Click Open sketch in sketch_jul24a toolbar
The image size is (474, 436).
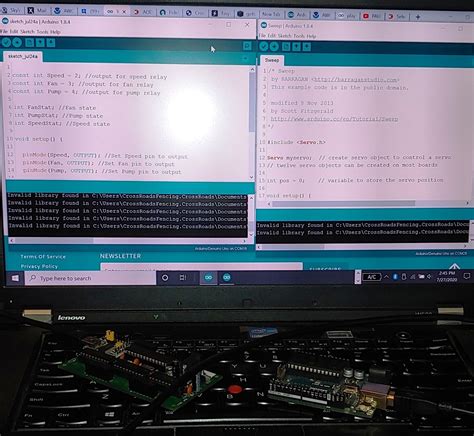(40, 42)
